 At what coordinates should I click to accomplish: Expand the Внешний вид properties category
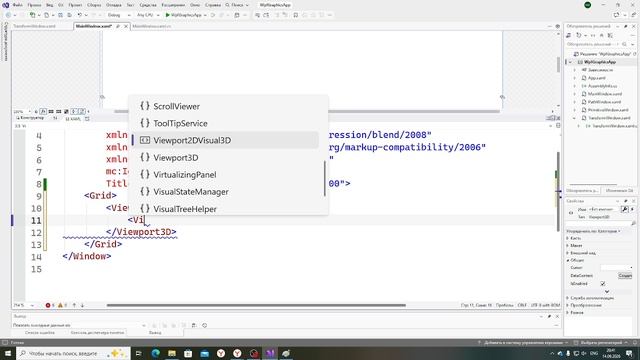point(568,253)
